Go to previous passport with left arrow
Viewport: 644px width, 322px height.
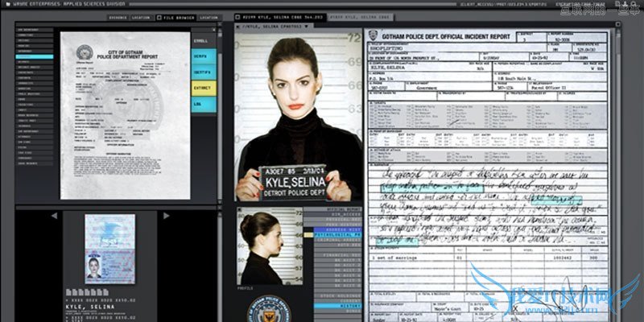pos(54,216)
